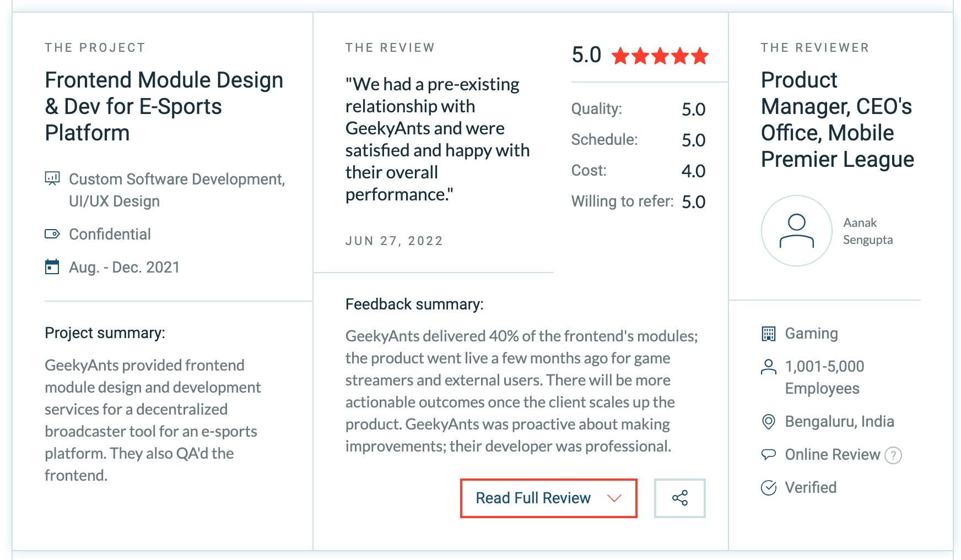Click the Frontend Module Design project title
The width and height of the screenshot is (961, 560).
coord(164,106)
